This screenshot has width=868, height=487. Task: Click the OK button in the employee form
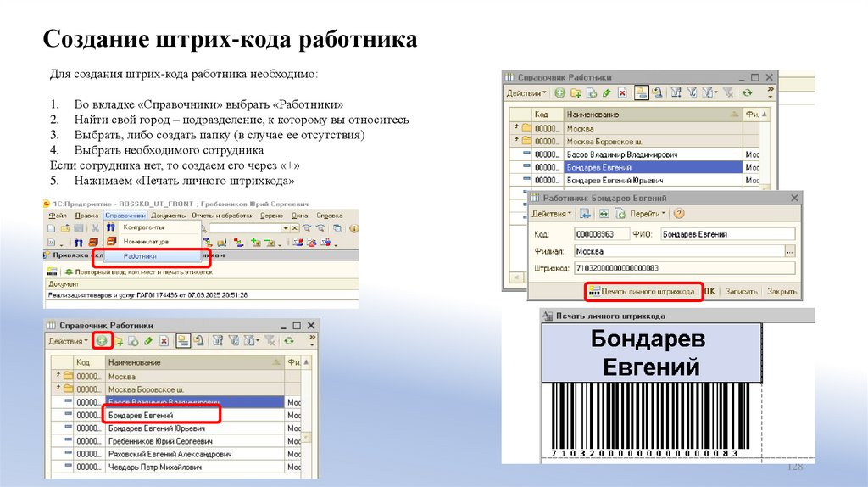[710, 291]
